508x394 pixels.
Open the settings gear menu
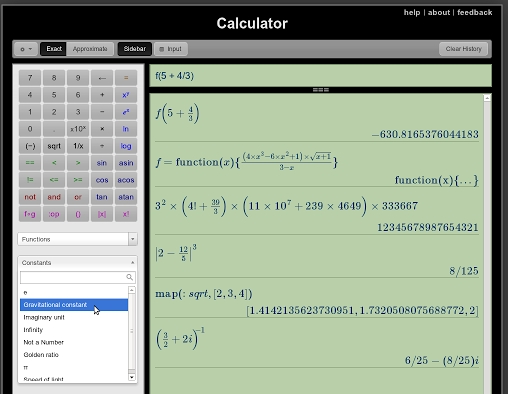pyautogui.click(x=26, y=49)
